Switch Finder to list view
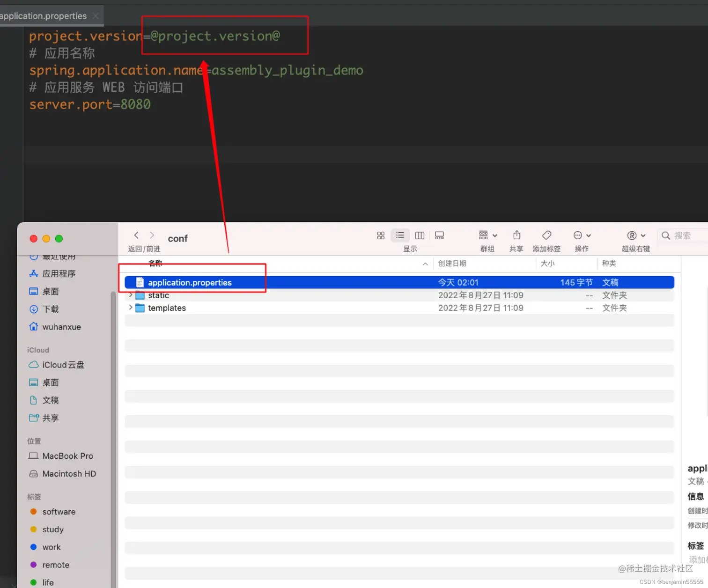 point(400,235)
